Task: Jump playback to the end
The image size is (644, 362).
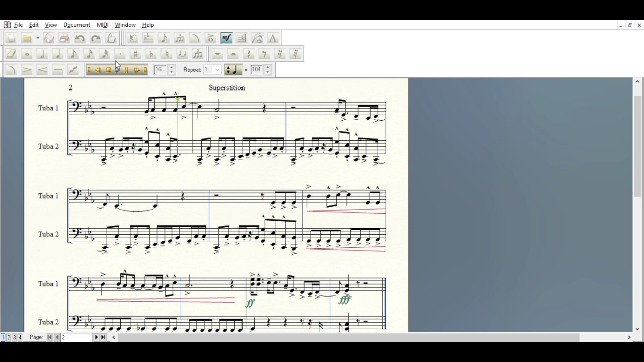Action: tap(146, 70)
